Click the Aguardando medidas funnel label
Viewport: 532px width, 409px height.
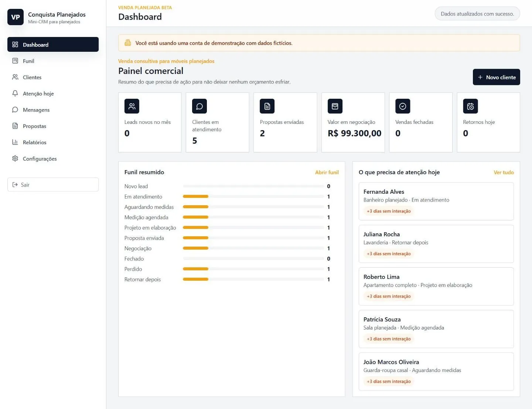[149, 207]
